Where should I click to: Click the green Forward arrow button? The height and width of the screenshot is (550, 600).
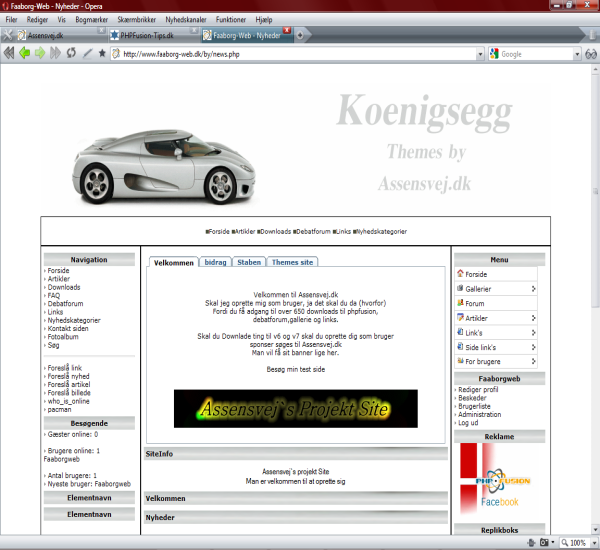[40, 53]
